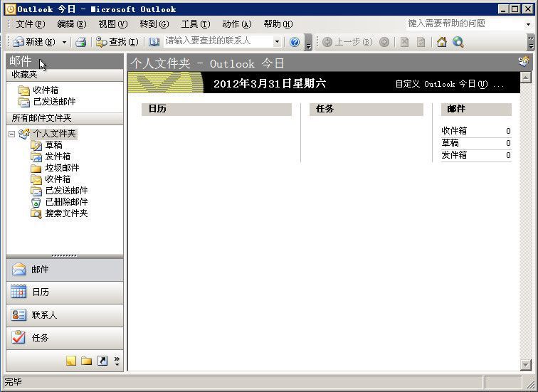
Task: Select the 个人文件夹 root folder
Action: coord(54,134)
